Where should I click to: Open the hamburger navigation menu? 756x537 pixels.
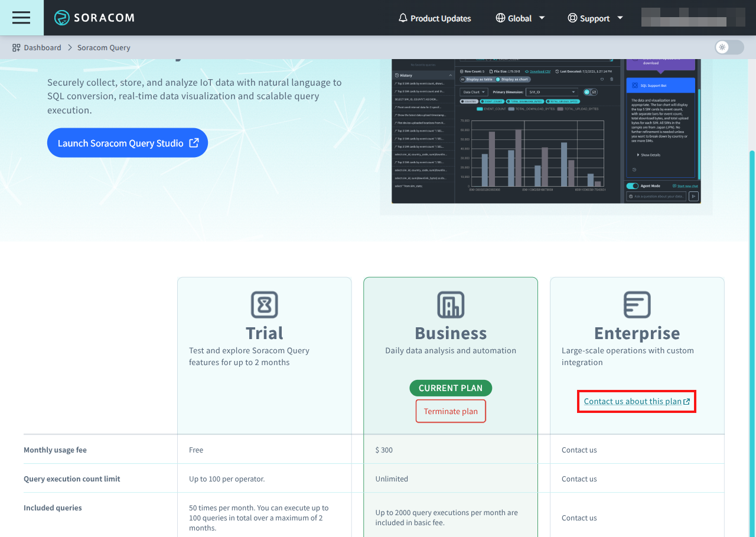[21, 18]
